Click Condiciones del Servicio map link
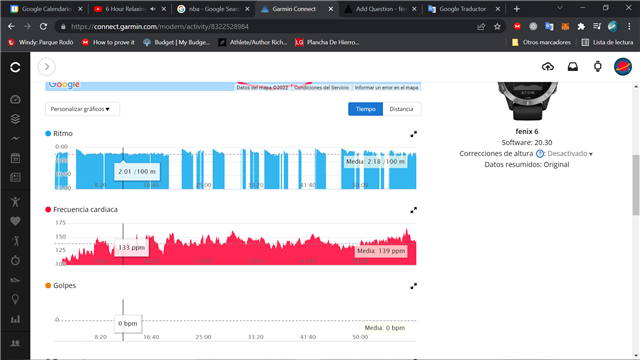 coord(322,87)
